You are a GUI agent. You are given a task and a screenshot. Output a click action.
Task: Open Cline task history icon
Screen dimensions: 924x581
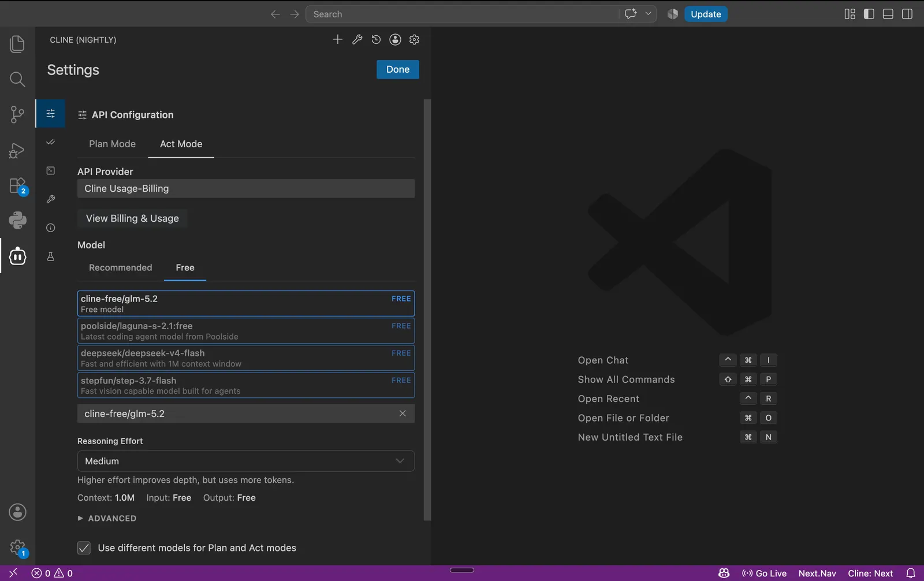[376, 39]
